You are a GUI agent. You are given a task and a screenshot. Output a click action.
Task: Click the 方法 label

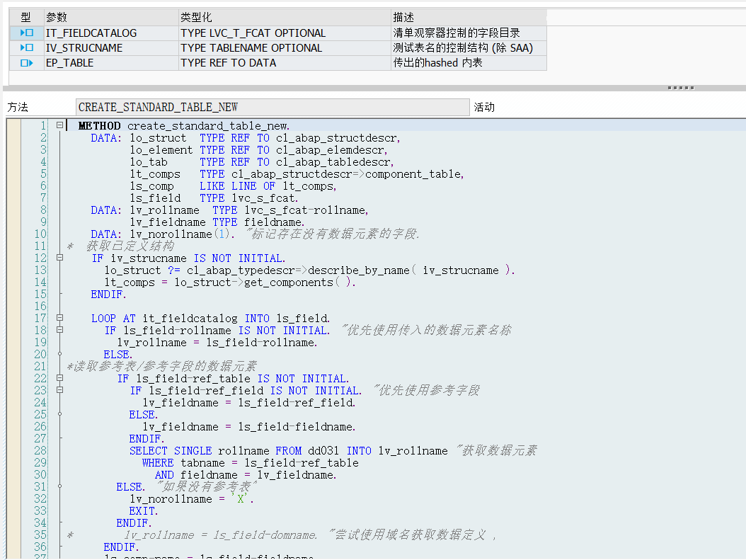point(18,107)
